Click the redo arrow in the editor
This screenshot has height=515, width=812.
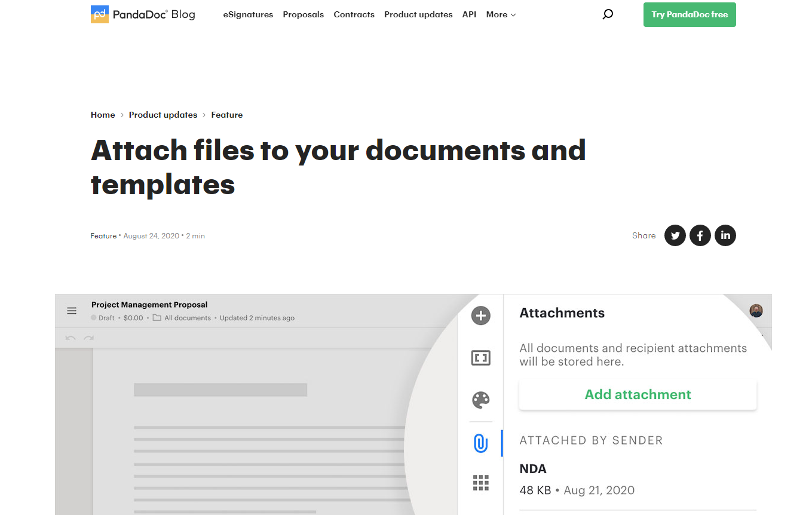pyautogui.click(x=88, y=338)
